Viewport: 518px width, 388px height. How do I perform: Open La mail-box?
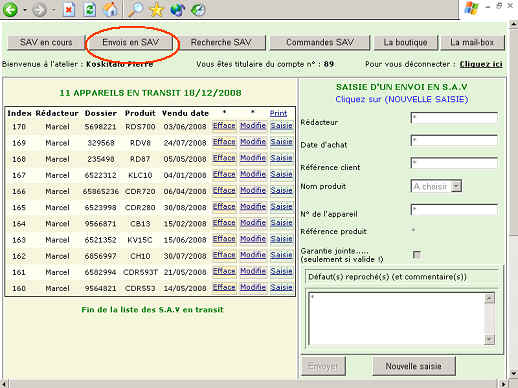tap(472, 43)
